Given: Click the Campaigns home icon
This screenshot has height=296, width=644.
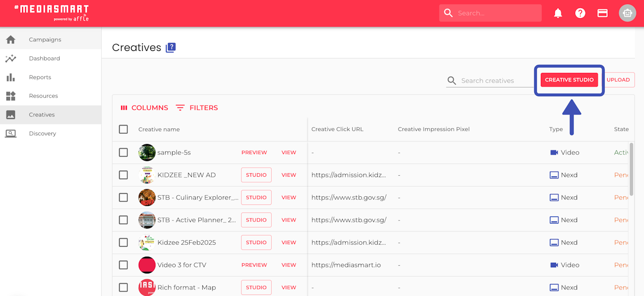Looking at the screenshot, I should point(11,39).
